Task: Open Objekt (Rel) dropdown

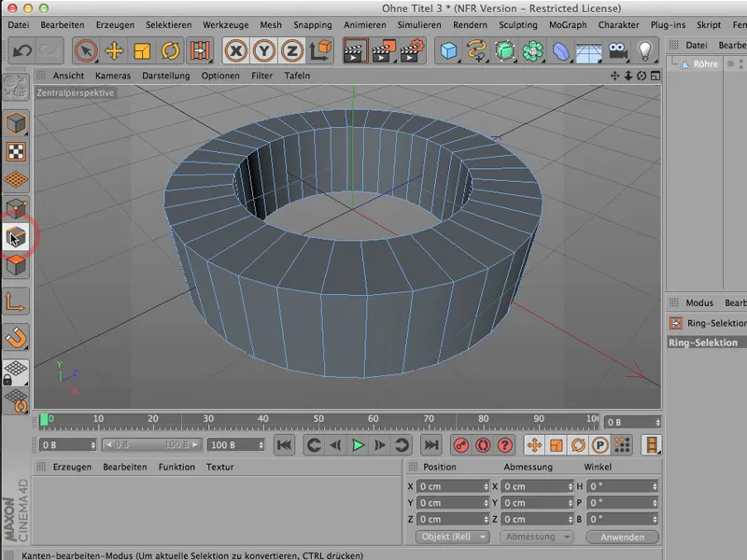Action: click(x=453, y=537)
